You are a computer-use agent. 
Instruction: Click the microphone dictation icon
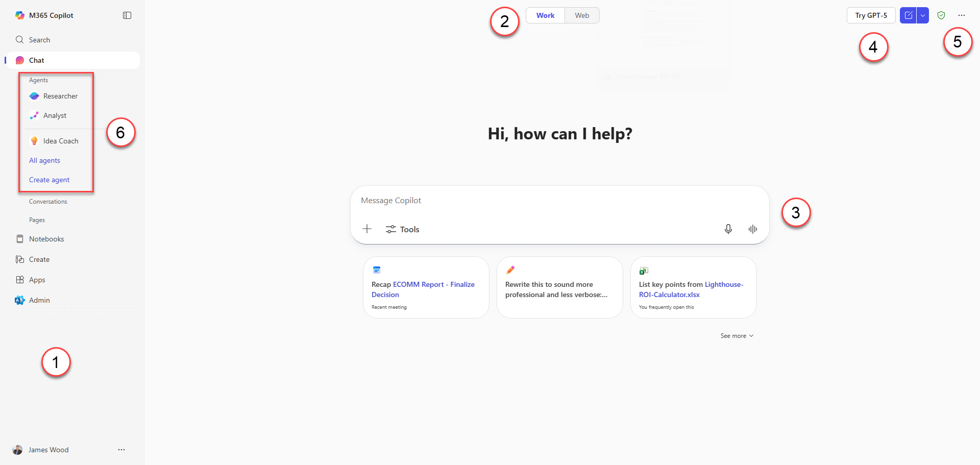coord(728,229)
